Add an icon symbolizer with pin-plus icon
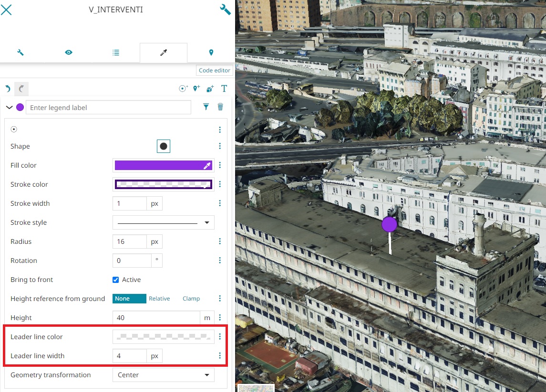546x392 pixels. coord(196,89)
